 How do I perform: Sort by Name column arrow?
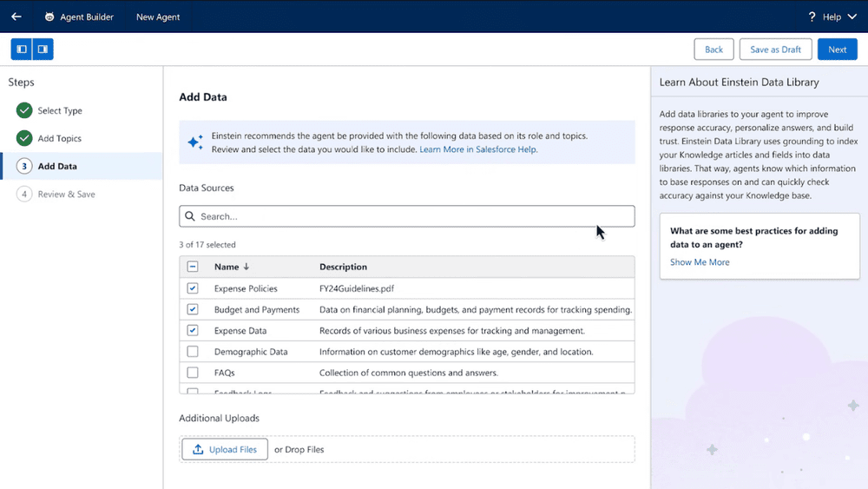click(247, 267)
